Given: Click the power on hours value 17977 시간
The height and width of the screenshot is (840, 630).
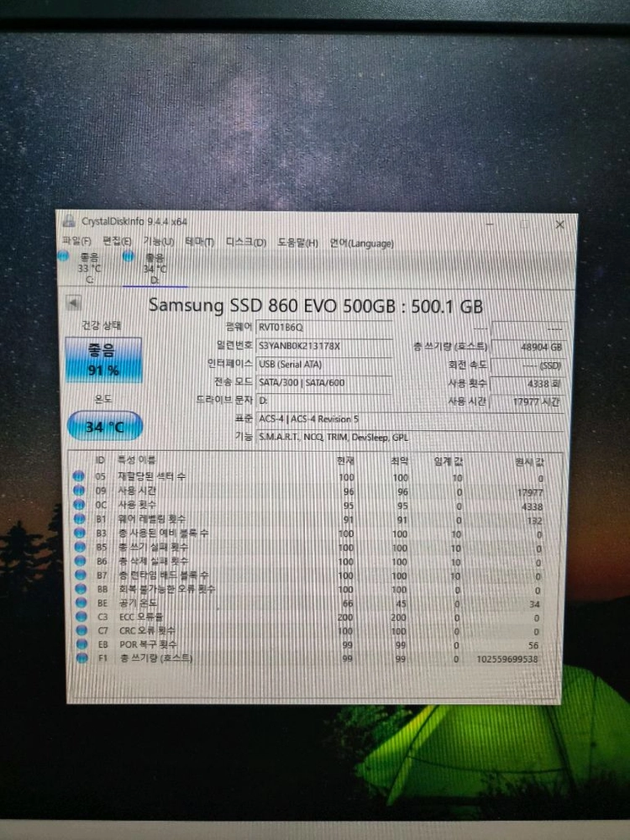Looking at the screenshot, I should tap(528, 402).
